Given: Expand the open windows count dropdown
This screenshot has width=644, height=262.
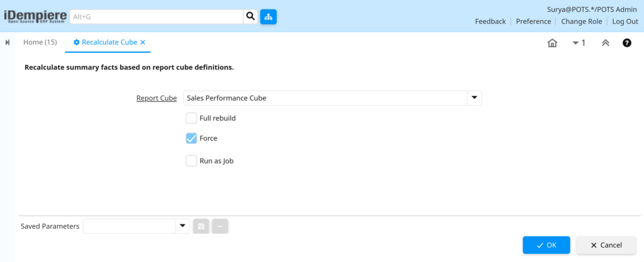Looking at the screenshot, I should [x=579, y=43].
